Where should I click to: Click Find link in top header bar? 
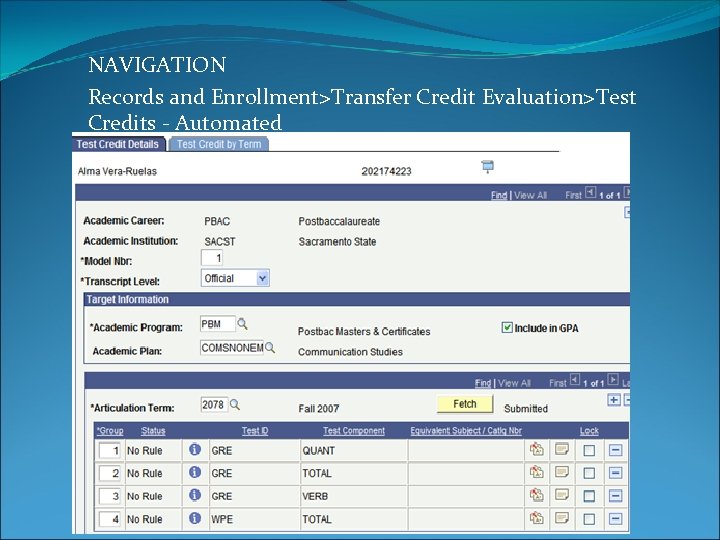pos(499,195)
